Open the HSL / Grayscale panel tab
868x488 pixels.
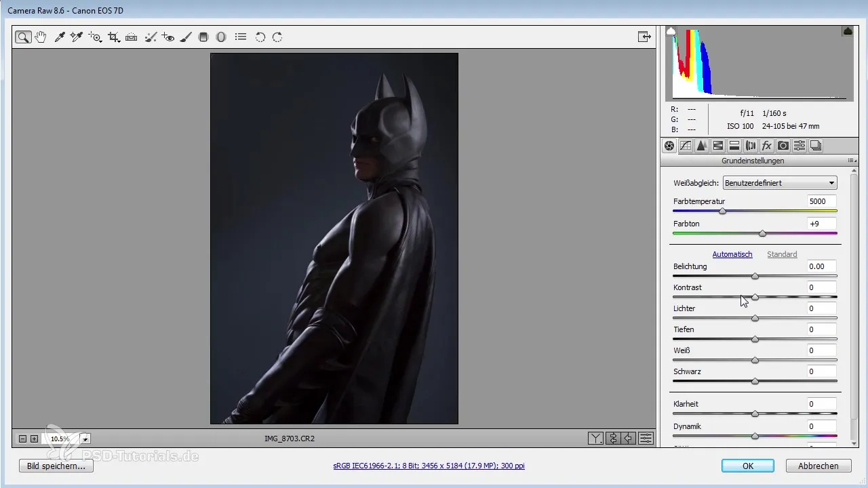[x=718, y=146]
